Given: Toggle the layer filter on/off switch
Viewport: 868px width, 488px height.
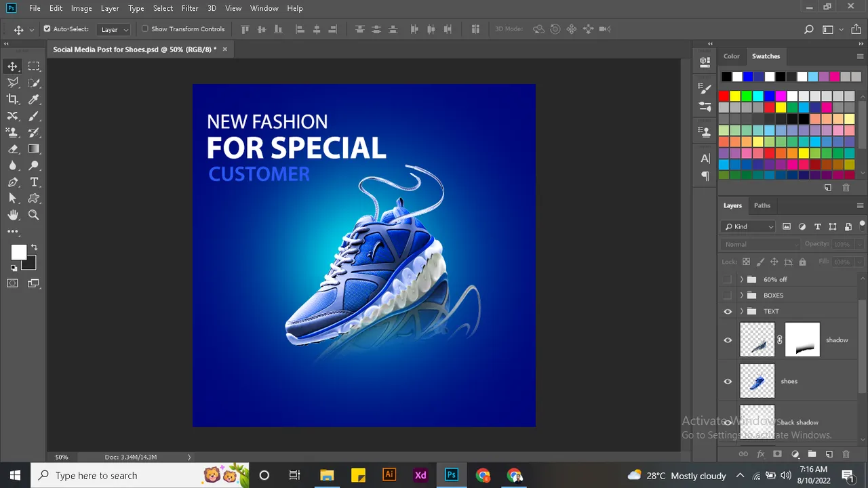Looking at the screenshot, I should 863,225.
